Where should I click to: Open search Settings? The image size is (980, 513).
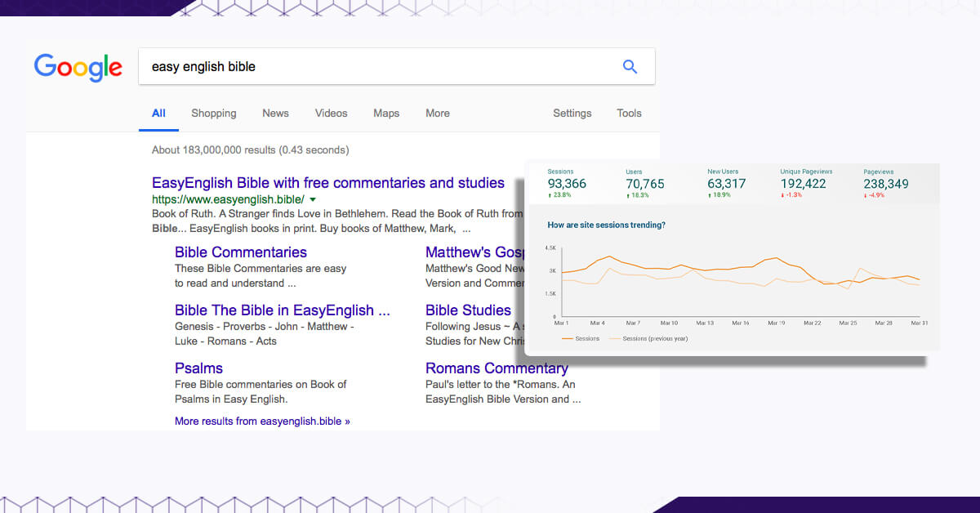coord(572,114)
